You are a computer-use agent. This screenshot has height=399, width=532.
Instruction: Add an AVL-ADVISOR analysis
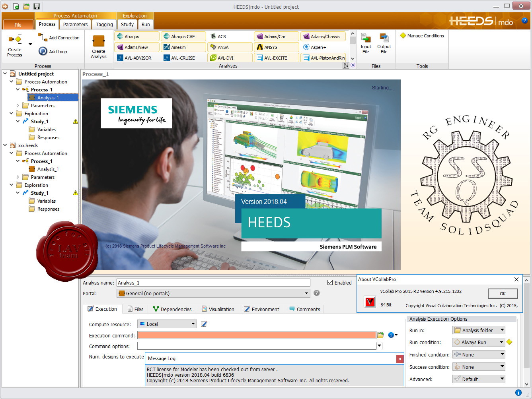click(x=137, y=58)
